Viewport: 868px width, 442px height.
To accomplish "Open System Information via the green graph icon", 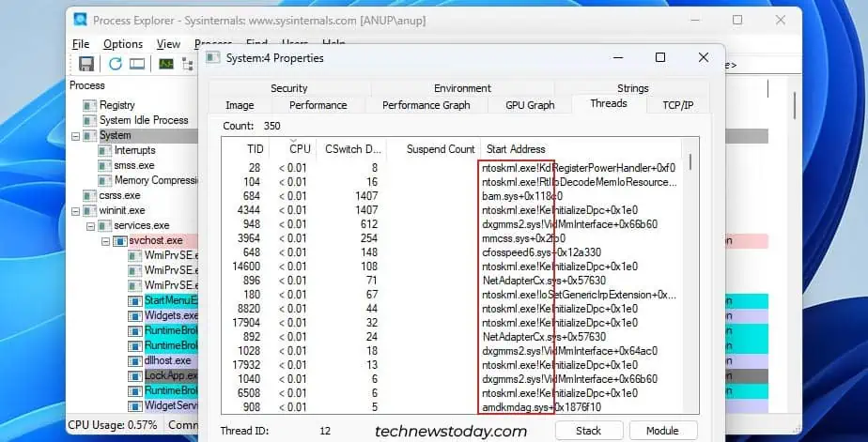I will point(165,64).
